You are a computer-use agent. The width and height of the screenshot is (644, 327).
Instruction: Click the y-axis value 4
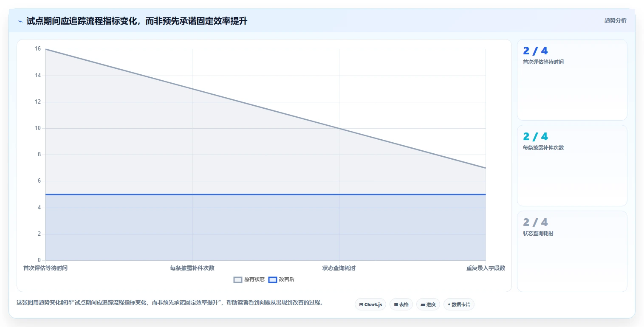[39, 208]
